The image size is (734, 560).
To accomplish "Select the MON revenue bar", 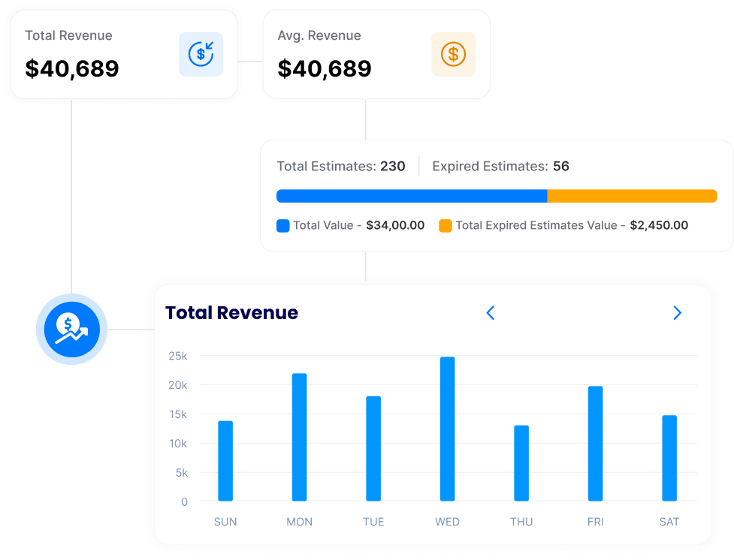I will 299,437.
